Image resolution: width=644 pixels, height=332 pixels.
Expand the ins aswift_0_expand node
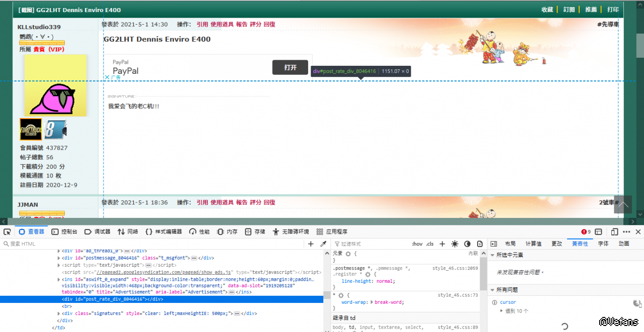click(x=59, y=279)
